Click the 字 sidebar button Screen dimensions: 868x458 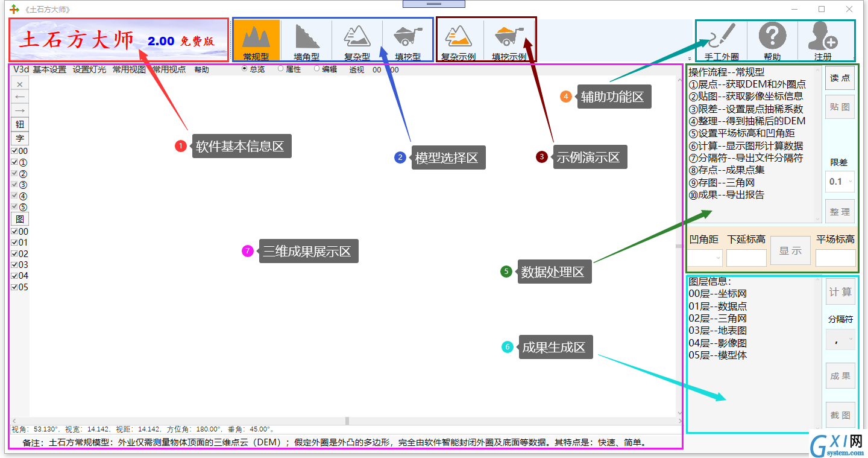[20, 138]
